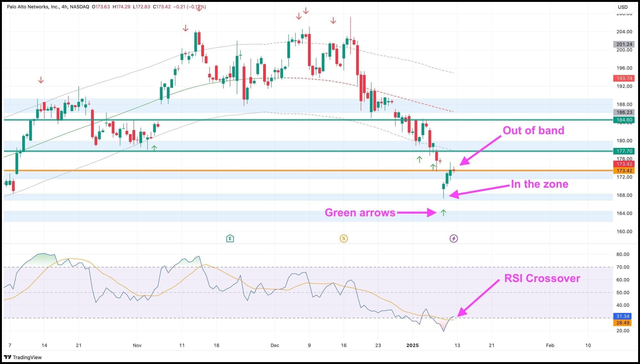This screenshot has height=364, width=640.
Task: Click the orange 173.42 price line label
Action: point(624,171)
